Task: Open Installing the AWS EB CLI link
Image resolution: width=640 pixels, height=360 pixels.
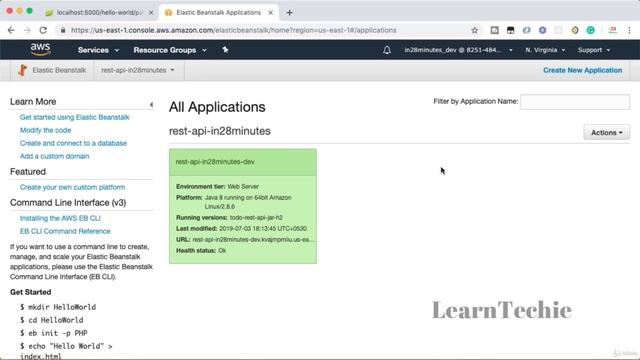Action: [x=60, y=218]
